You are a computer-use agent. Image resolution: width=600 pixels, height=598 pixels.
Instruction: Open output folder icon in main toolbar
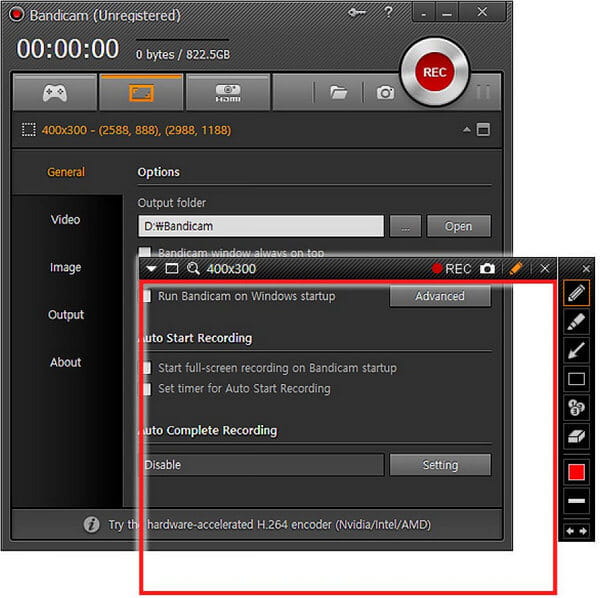339,93
